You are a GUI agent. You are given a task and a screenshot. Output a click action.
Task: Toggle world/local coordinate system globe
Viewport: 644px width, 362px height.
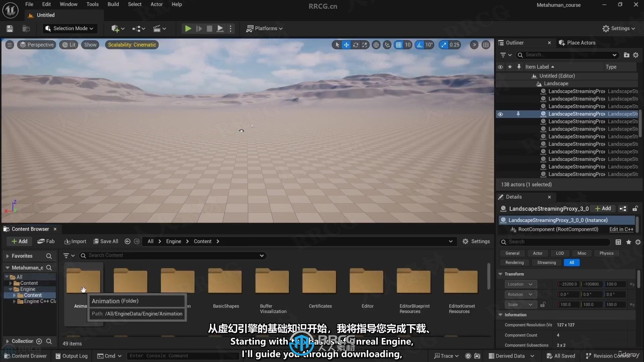(376, 45)
